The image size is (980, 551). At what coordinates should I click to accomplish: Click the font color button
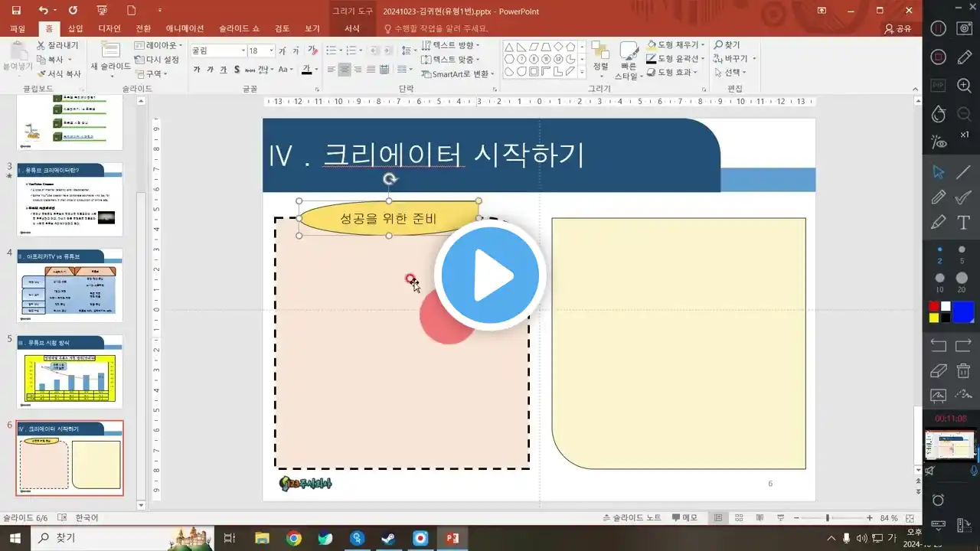click(305, 70)
